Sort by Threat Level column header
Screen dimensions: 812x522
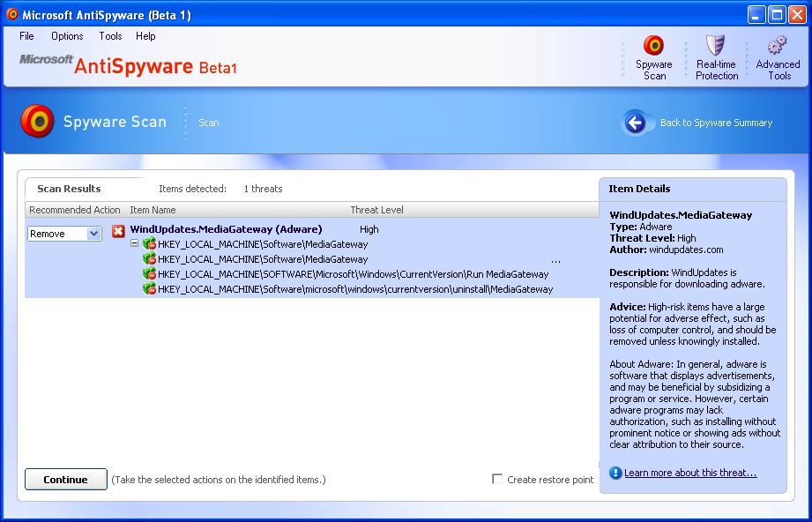tap(377, 210)
